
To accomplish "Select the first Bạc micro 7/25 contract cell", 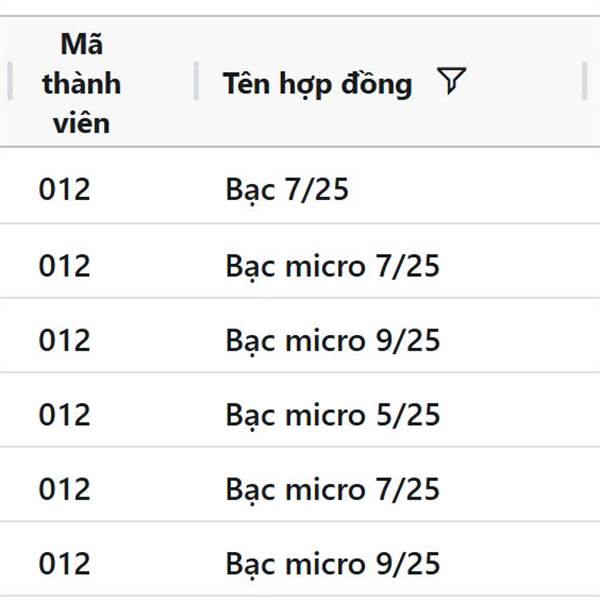I will [x=333, y=266].
